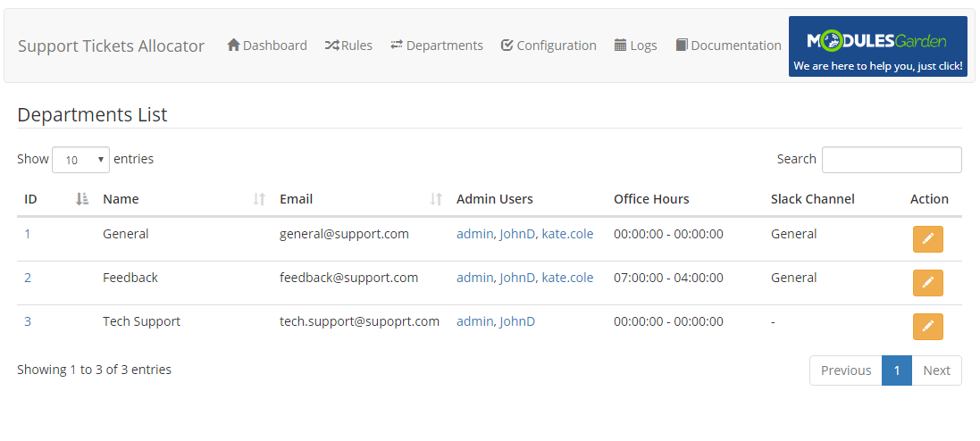The image size is (980, 441).
Task: Click the Office Hours column header
Action: click(651, 199)
